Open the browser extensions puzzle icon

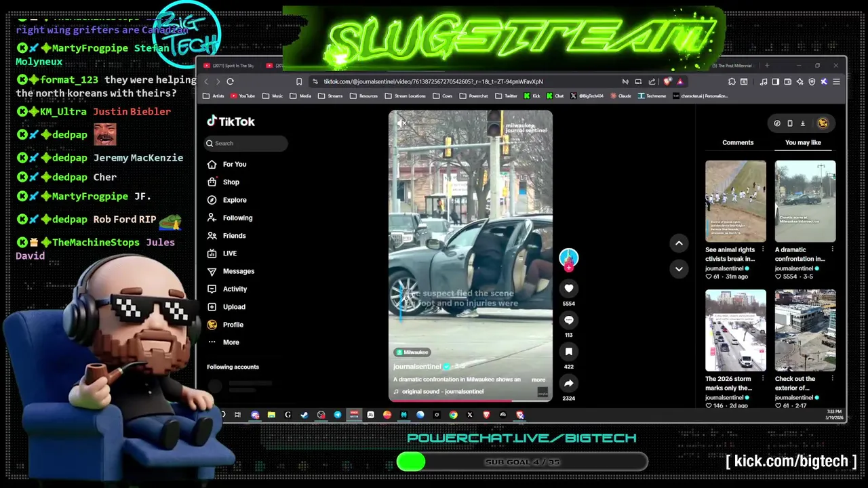coord(732,81)
